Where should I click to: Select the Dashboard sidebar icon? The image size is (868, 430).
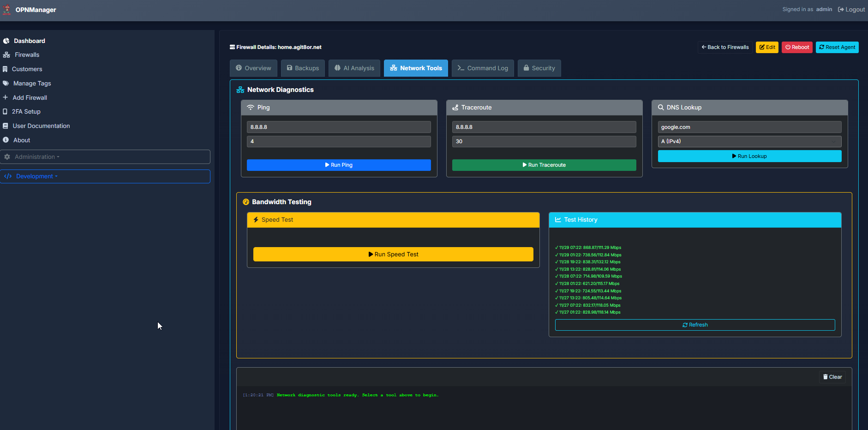coord(6,41)
